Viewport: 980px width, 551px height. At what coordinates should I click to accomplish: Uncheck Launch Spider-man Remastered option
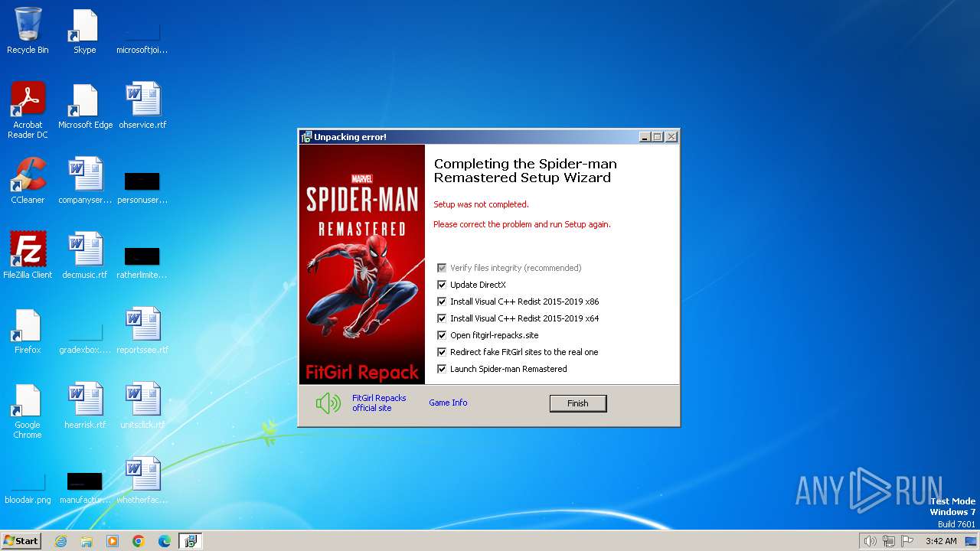coord(442,369)
